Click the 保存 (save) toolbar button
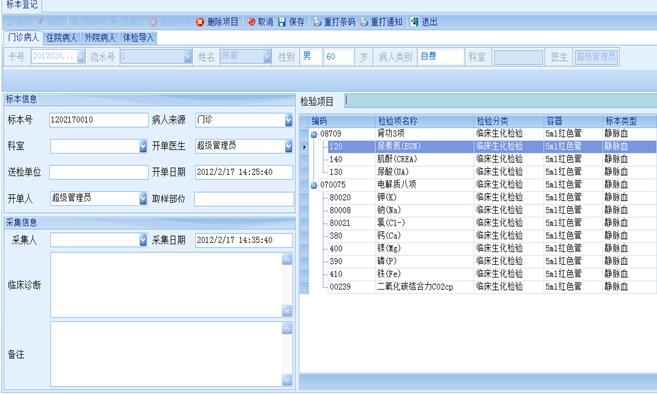This screenshot has height=394, width=657. point(291,22)
